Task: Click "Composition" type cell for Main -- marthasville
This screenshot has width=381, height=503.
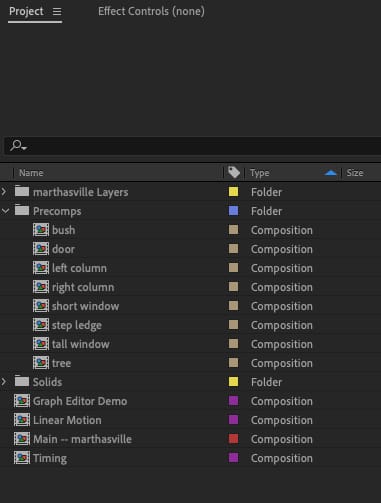Action: click(282, 440)
